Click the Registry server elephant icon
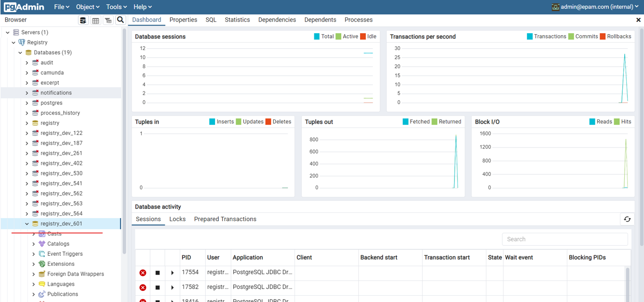This screenshot has height=302, width=644. [22, 42]
